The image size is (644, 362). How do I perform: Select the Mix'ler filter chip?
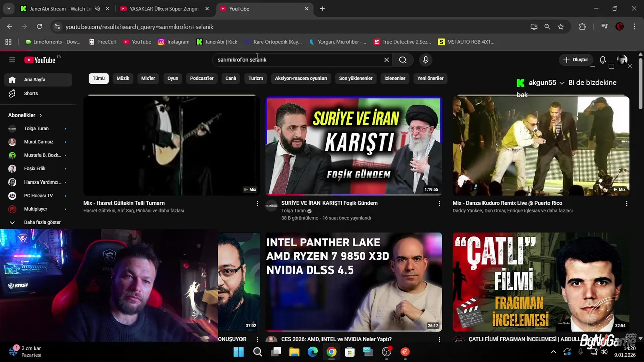(148, 78)
